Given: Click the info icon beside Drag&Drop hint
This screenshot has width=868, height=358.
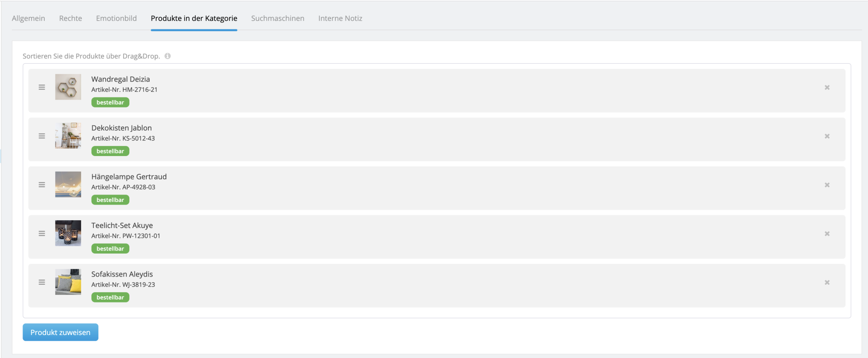Looking at the screenshot, I should click(x=168, y=56).
